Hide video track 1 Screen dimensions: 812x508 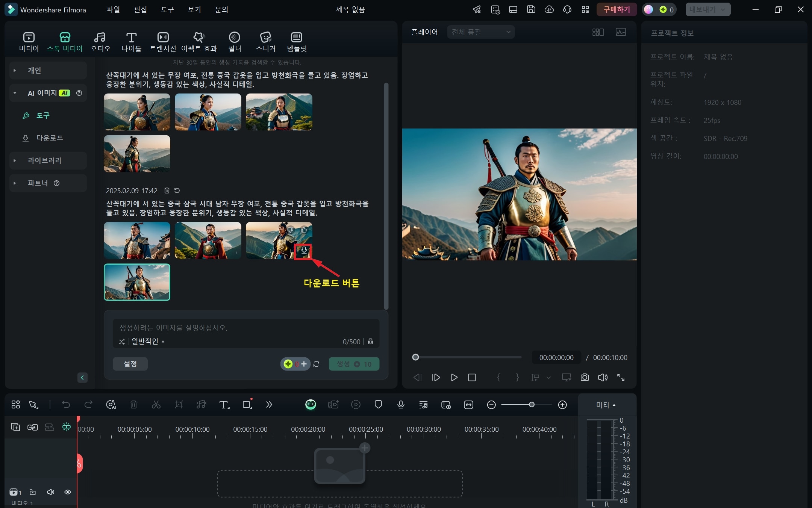[68, 492]
